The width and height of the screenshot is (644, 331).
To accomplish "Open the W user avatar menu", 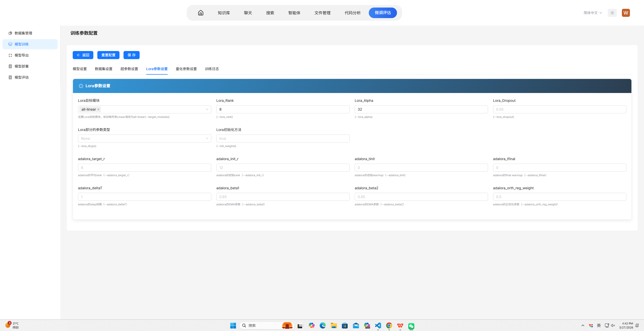I will 626,13.
